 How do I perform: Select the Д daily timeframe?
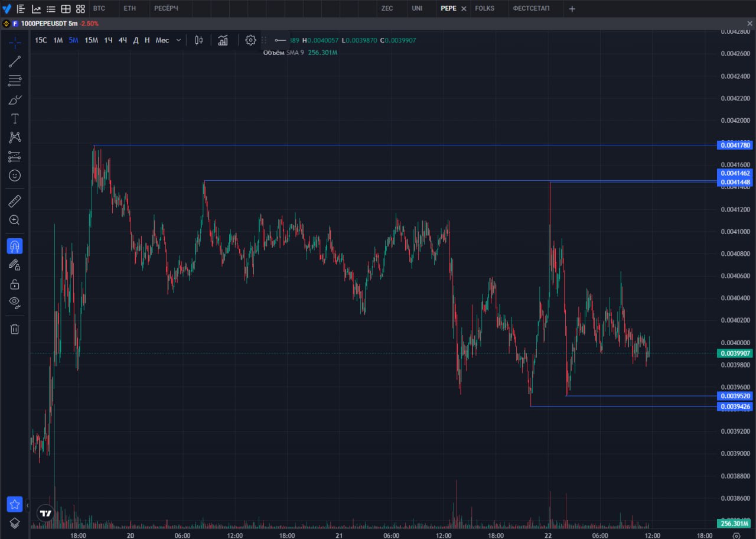pos(136,40)
